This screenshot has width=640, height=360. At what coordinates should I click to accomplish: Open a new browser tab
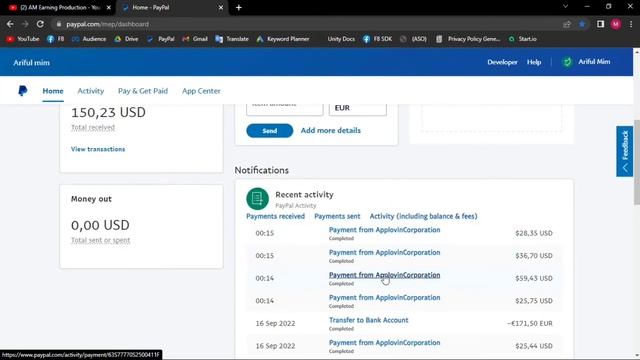(x=239, y=7)
